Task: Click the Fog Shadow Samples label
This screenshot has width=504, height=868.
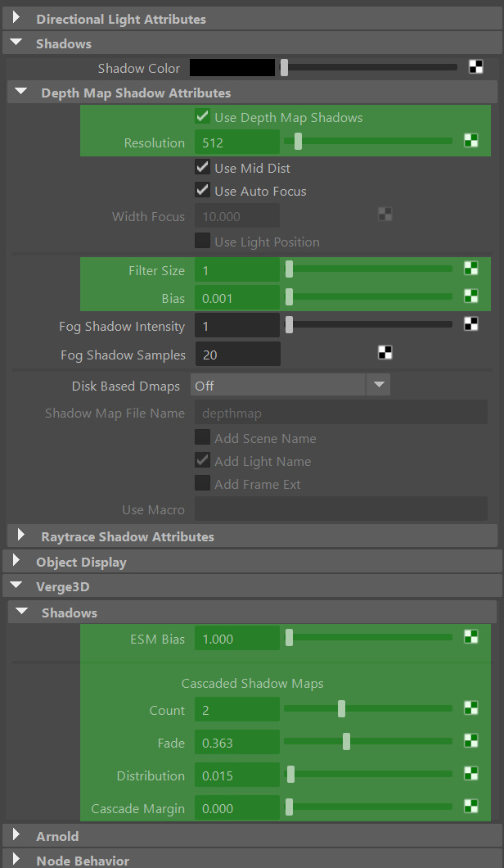Action: pos(123,355)
